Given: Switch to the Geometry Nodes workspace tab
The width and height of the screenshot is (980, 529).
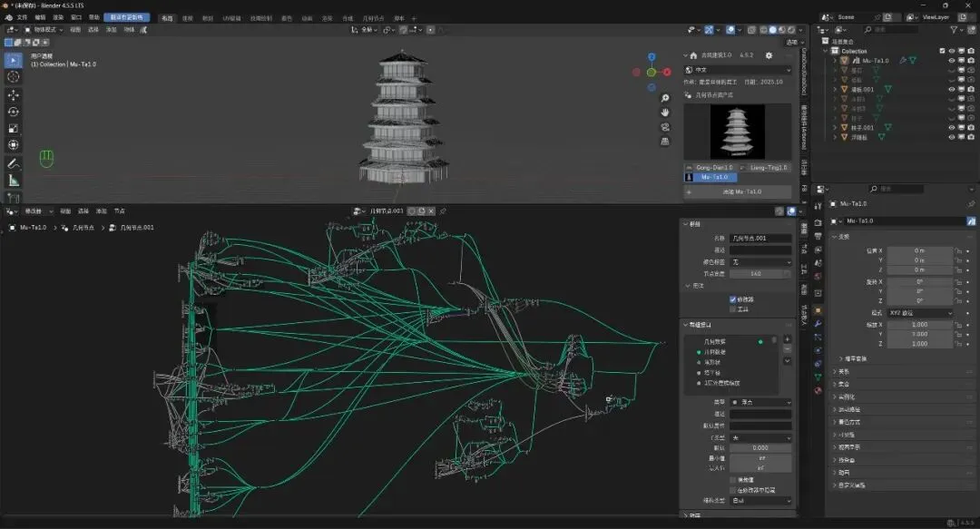Looking at the screenshot, I should coord(373,17).
